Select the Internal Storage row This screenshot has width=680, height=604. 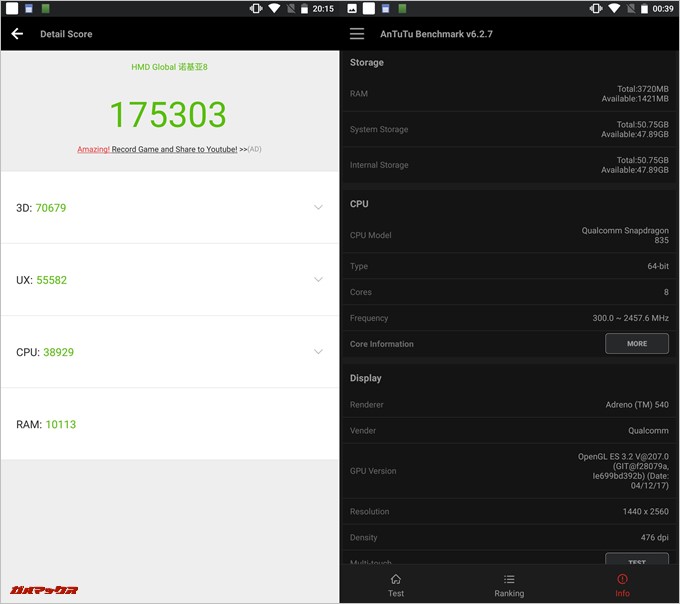tap(509, 165)
